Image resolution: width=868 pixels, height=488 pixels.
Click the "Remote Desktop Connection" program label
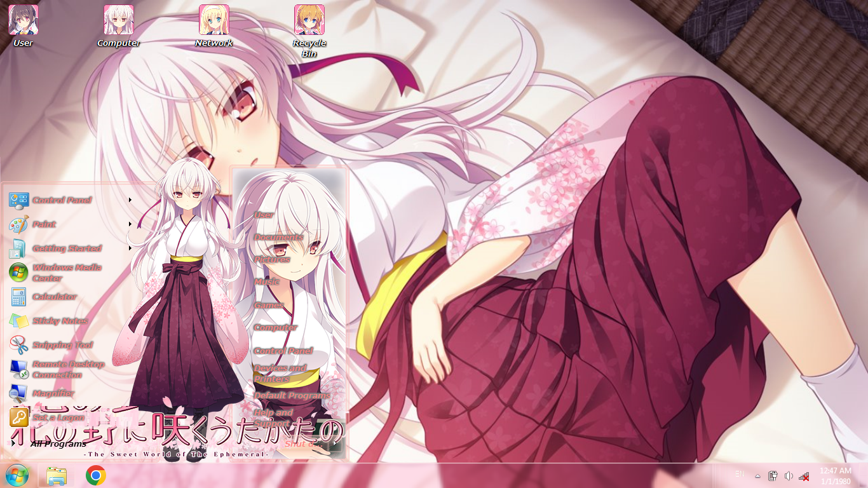coord(68,369)
